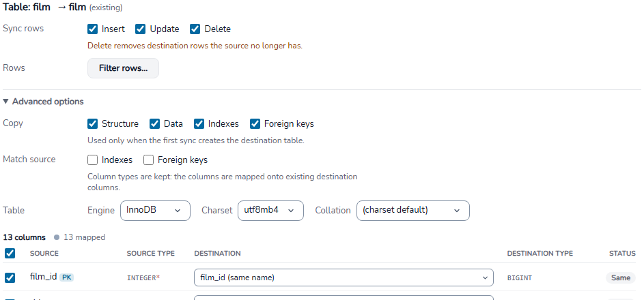
Task: Toggle the select-all columns header checkbox
Action: click(10, 253)
